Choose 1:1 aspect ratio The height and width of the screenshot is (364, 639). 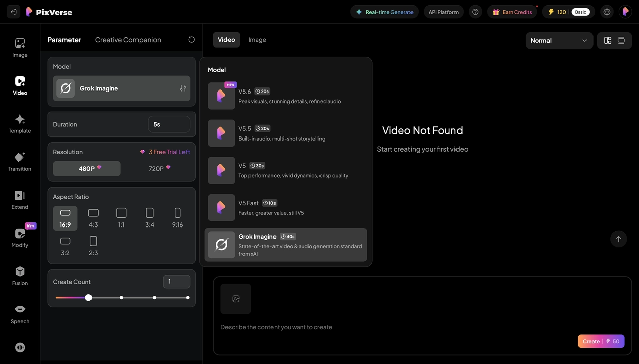121,218
